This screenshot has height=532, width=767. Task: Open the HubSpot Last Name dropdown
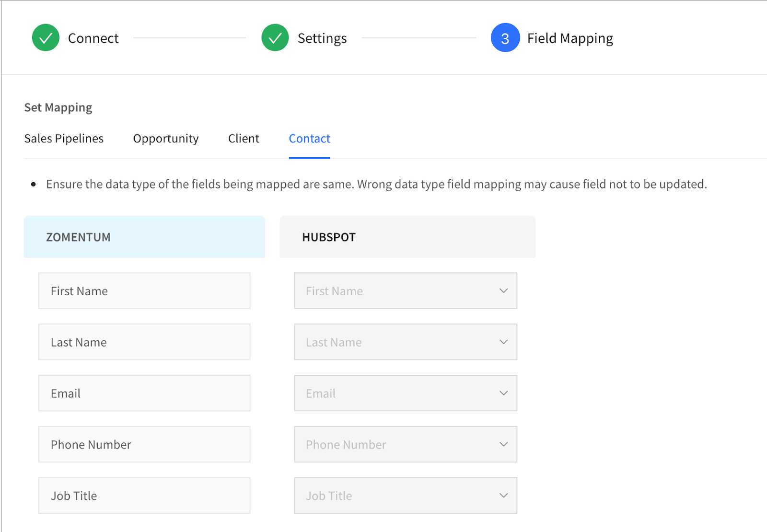pos(406,342)
